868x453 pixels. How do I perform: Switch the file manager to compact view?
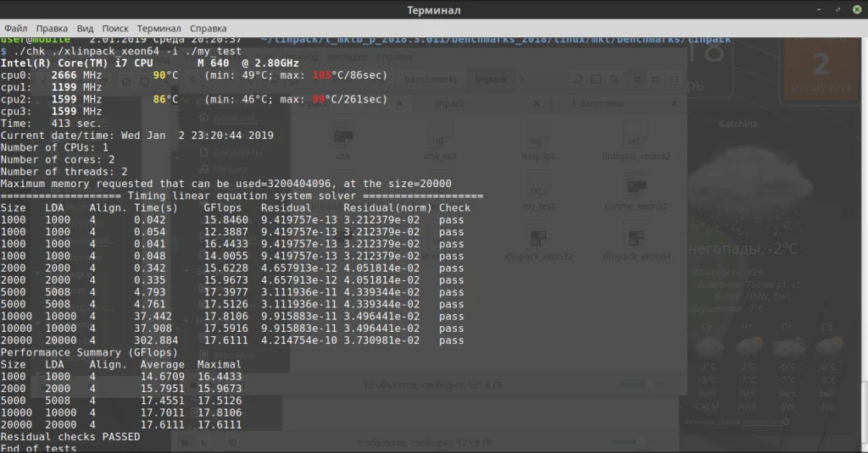674,79
